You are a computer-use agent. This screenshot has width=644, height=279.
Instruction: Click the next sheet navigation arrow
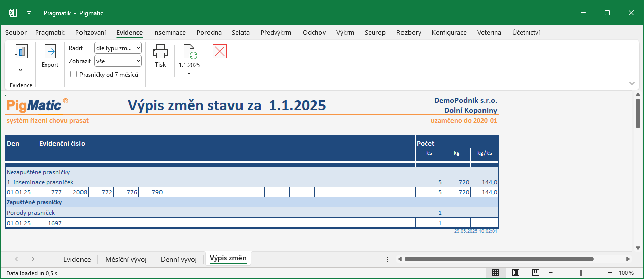tap(33, 259)
